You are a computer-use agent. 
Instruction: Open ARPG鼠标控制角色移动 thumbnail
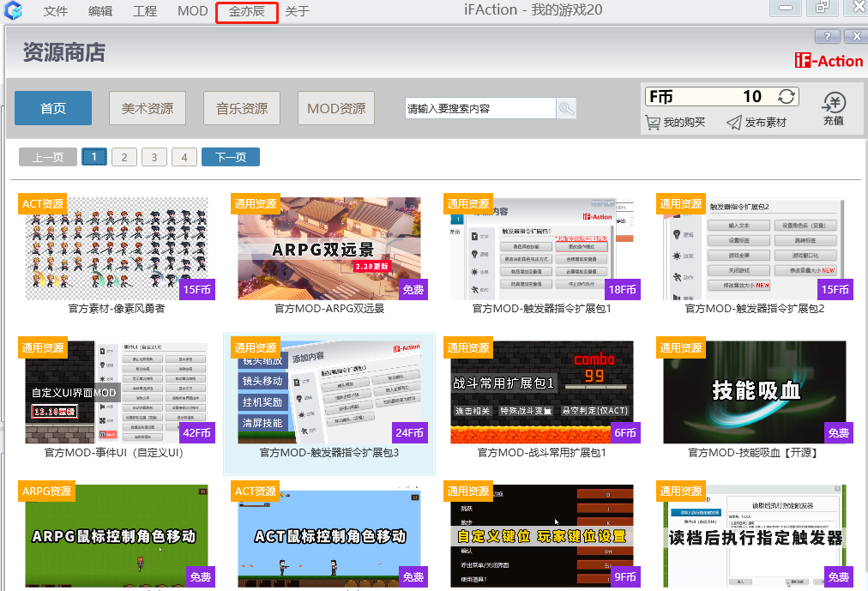click(117, 535)
